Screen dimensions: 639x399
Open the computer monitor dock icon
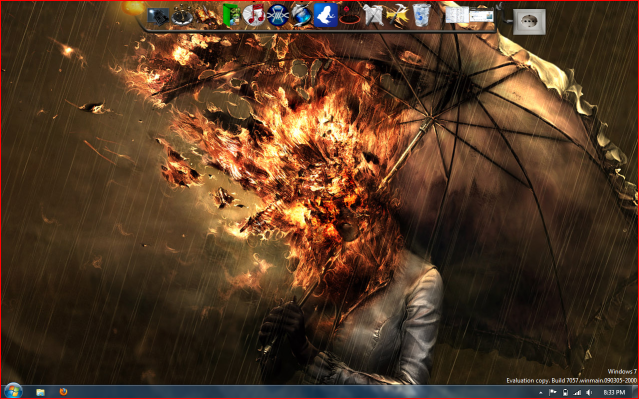click(159, 16)
